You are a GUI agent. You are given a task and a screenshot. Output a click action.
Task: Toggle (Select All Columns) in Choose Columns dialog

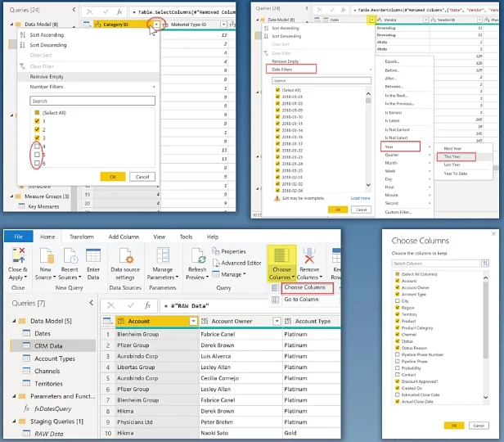click(398, 274)
